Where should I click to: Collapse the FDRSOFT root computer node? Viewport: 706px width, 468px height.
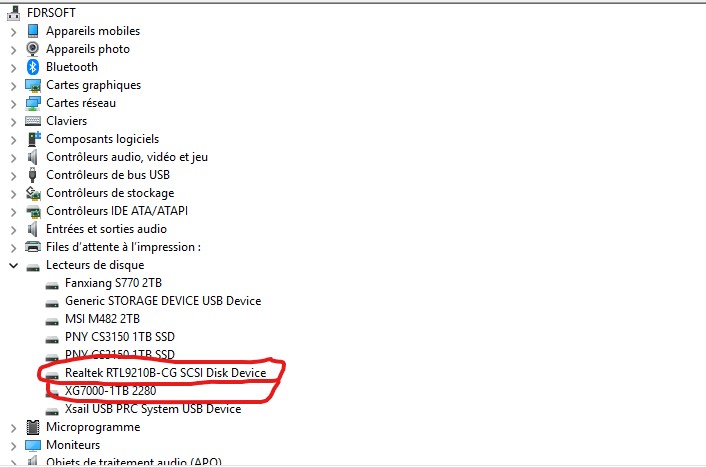(x=8, y=13)
